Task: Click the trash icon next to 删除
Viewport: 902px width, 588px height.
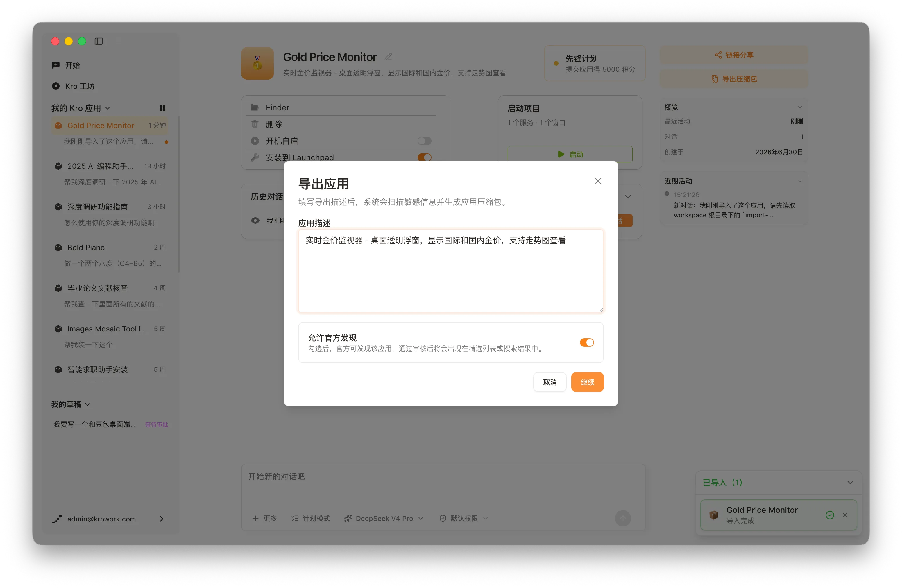Action: [255, 124]
